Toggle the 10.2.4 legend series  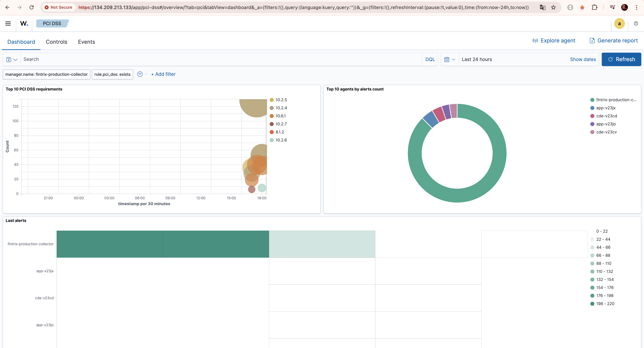coord(278,108)
